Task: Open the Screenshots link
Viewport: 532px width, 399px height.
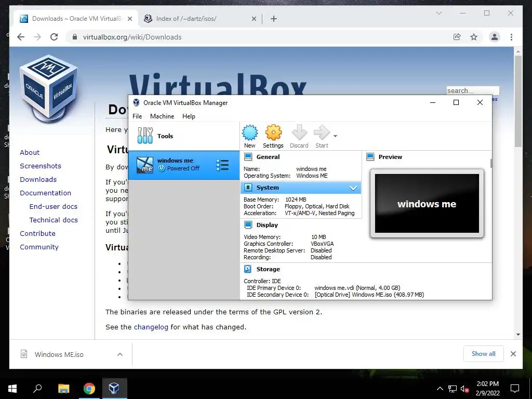Action: click(x=41, y=166)
